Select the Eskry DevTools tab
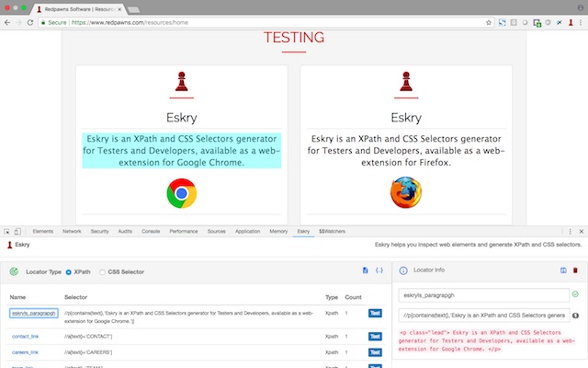Viewport: 588px width, 368px height. click(x=303, y=231)
